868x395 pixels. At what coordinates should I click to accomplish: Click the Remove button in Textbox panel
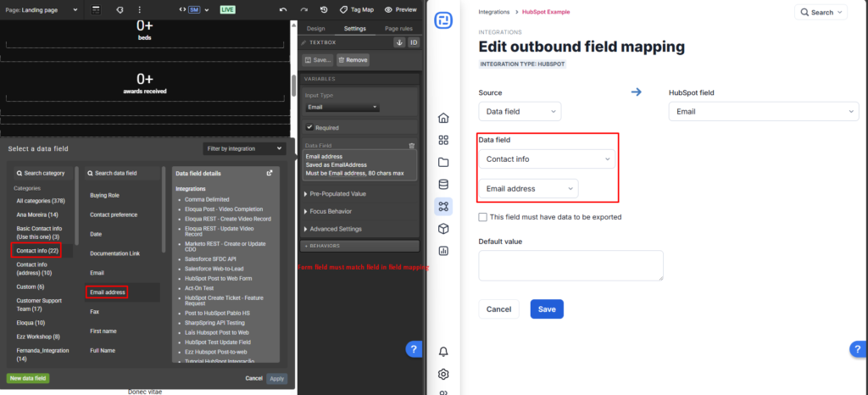tap(353, 59)
